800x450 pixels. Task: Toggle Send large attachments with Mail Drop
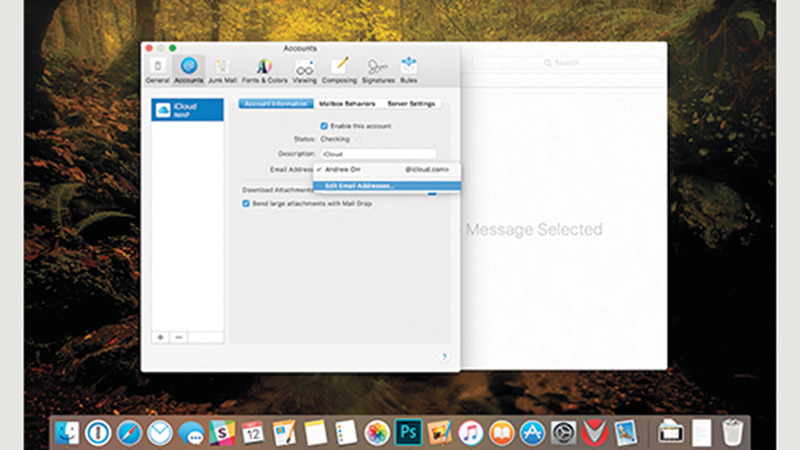pos(246,203)
